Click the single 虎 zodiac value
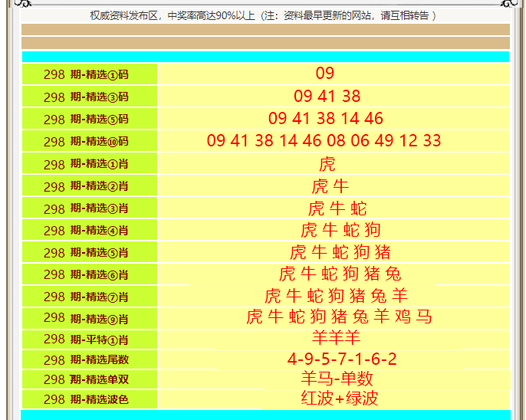 pos(327,164)
